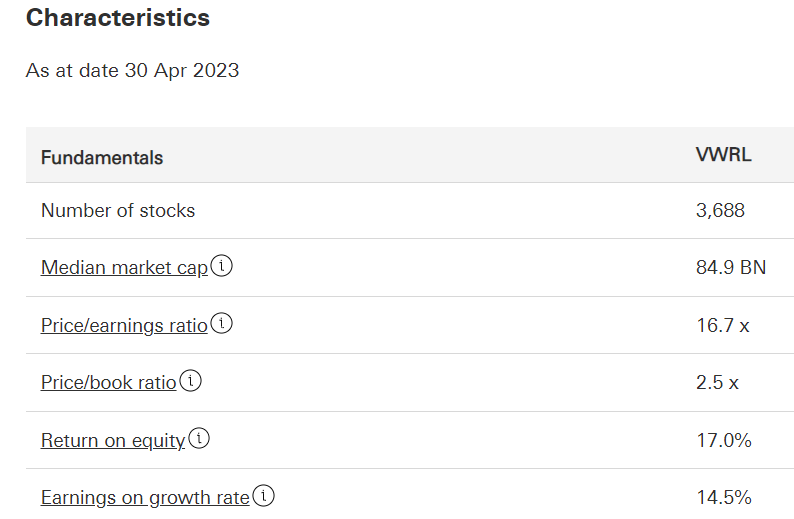The height and width of the screenshot is (519, 794).
Task: Open the Median market cap link
Action: (x=124, y=268)
